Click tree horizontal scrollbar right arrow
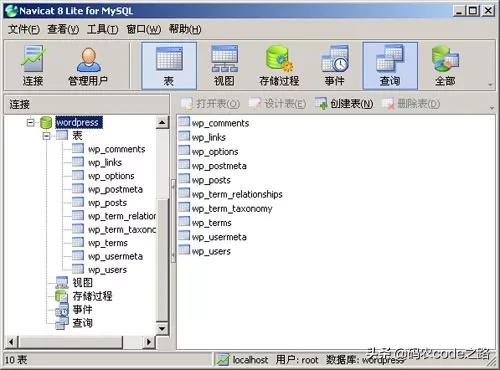Viewport: 500px width, 370px height. (149, 342)
